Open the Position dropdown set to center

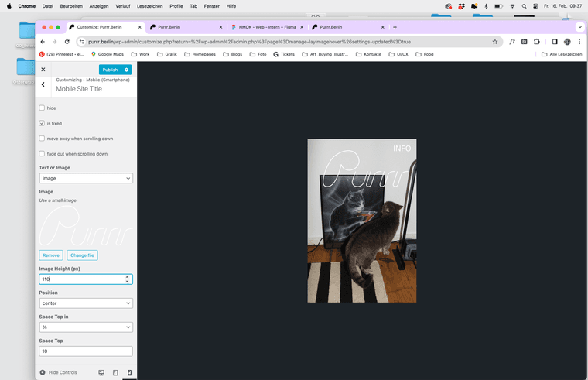86,303
